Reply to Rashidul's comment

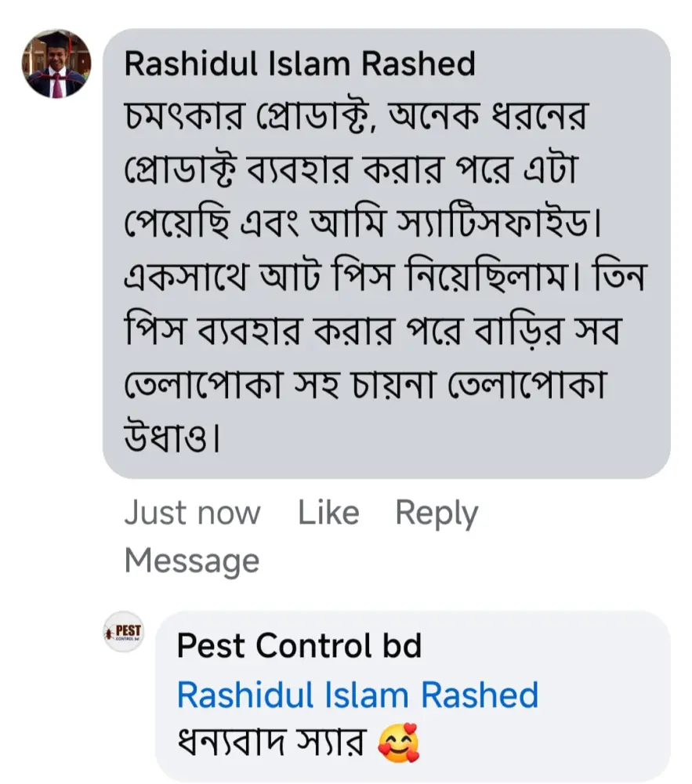(x=437, y=513)
